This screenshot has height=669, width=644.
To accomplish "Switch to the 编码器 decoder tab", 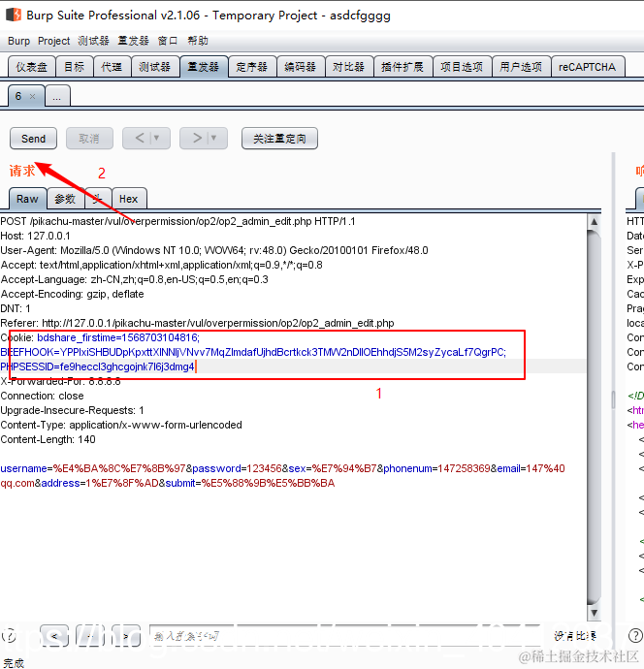I will coord(300,67).
